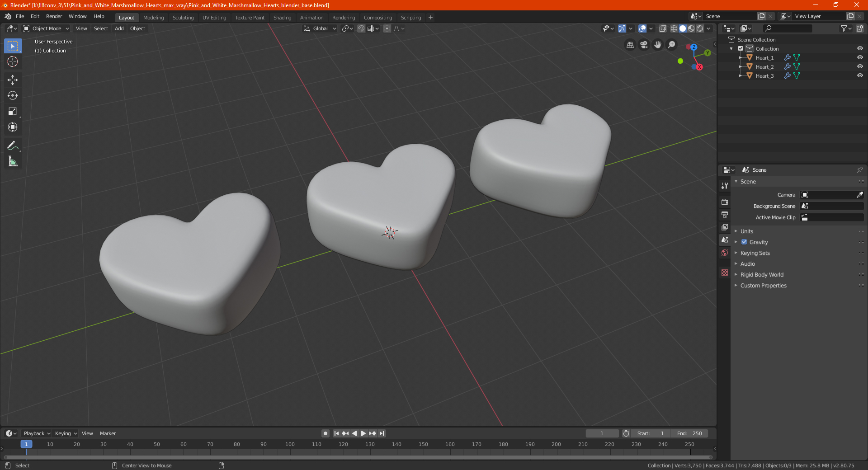
Task: Toggle viewport overlays
Action: point(642,28)
